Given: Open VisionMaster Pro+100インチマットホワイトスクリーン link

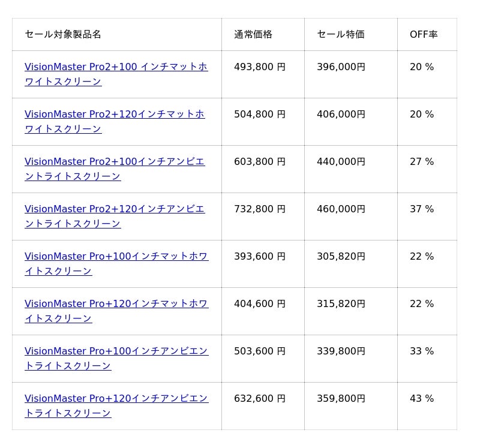Looking at the screenshot, I should [116, 257].
